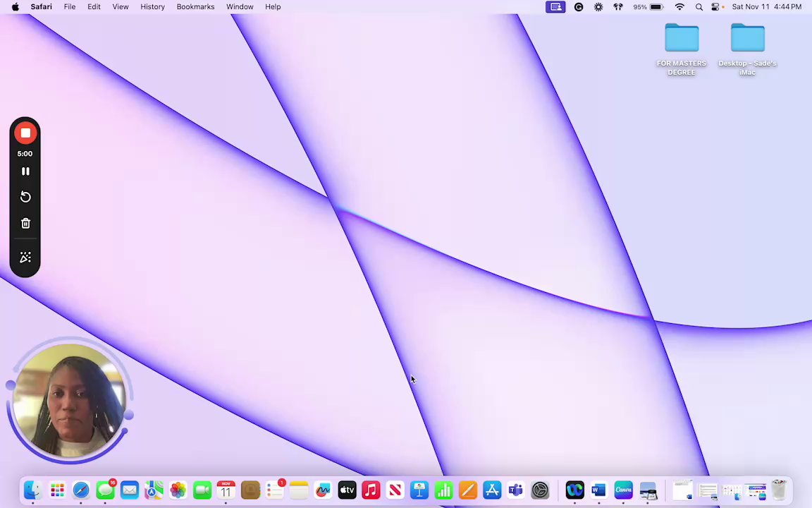Click the 5:00 recording timer

click(25, 153)
